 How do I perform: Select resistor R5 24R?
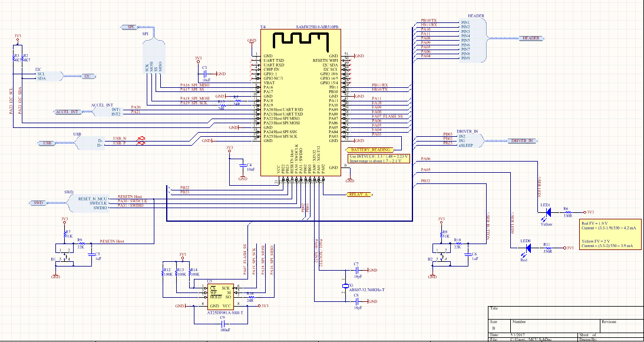pyautogui.click(x=237, y=100)
